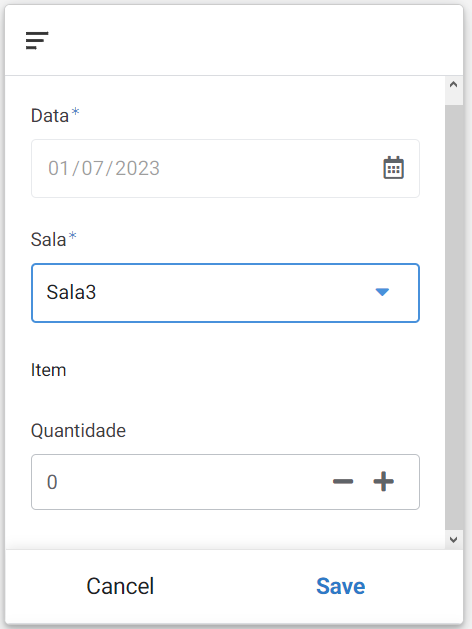Click the Data date field showing 01/07/2023
This screenshot has height=629, width=472.
(x=225, y=168)
